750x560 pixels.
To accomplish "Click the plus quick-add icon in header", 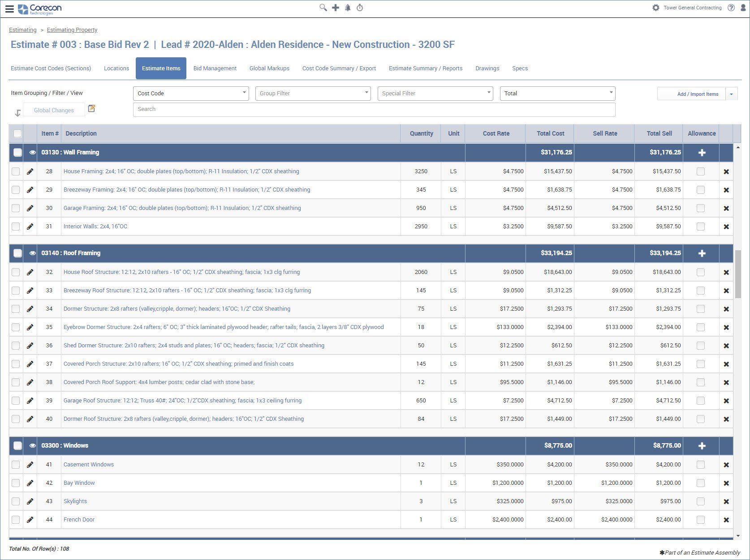I will click(x=336, y=8).
